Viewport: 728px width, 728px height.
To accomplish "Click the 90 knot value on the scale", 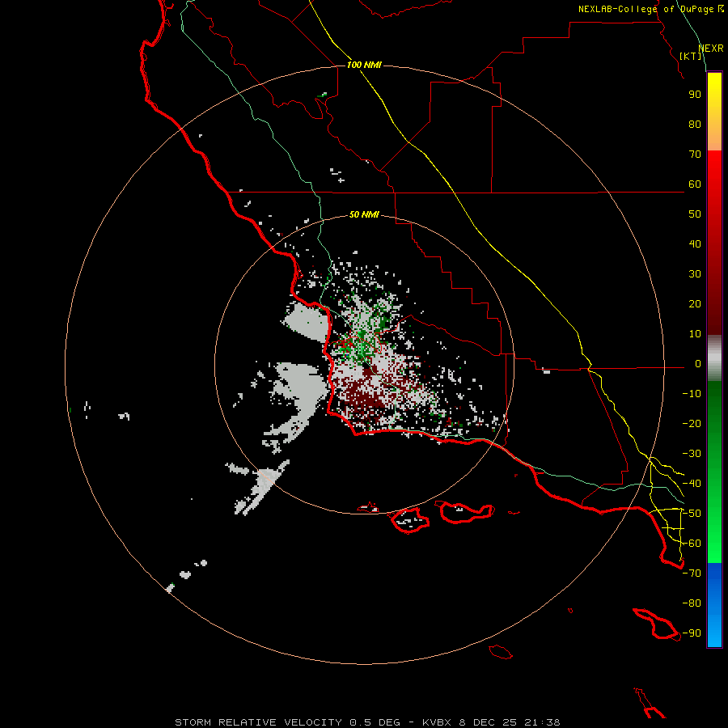I will point(695,95).
